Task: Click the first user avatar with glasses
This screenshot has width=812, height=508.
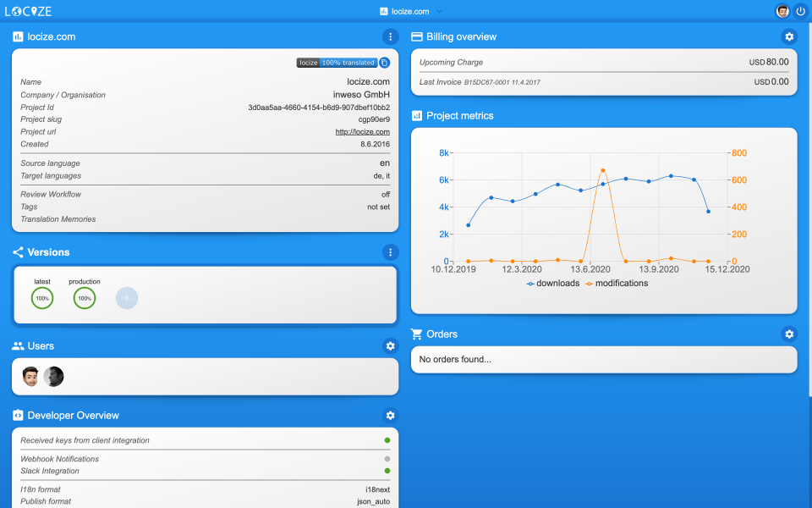Action: tap(30, 376)
